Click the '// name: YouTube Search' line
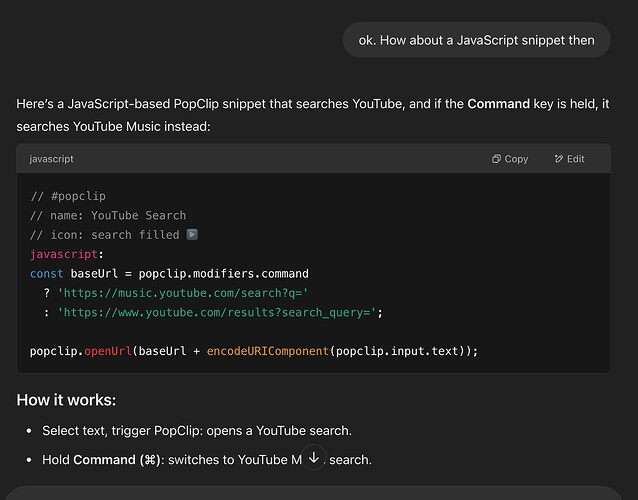The width and height of the screenshot is (638, 500). click(108, 215)
